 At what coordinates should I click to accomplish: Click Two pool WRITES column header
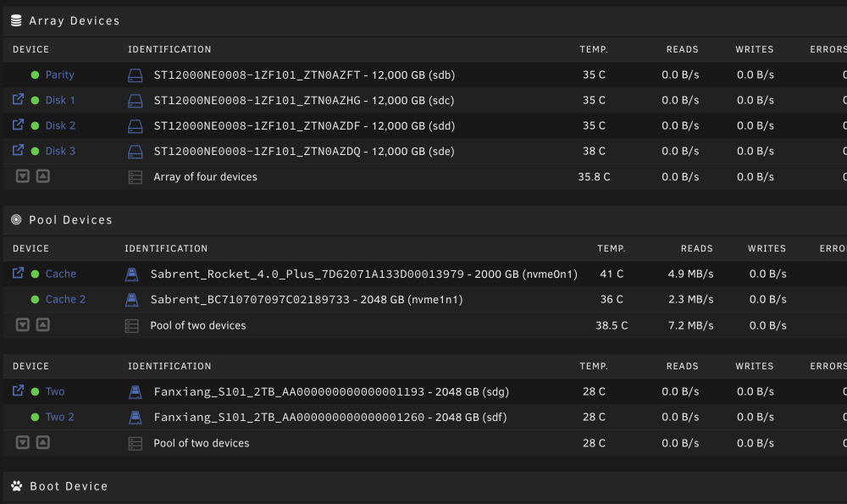[754, 366]
